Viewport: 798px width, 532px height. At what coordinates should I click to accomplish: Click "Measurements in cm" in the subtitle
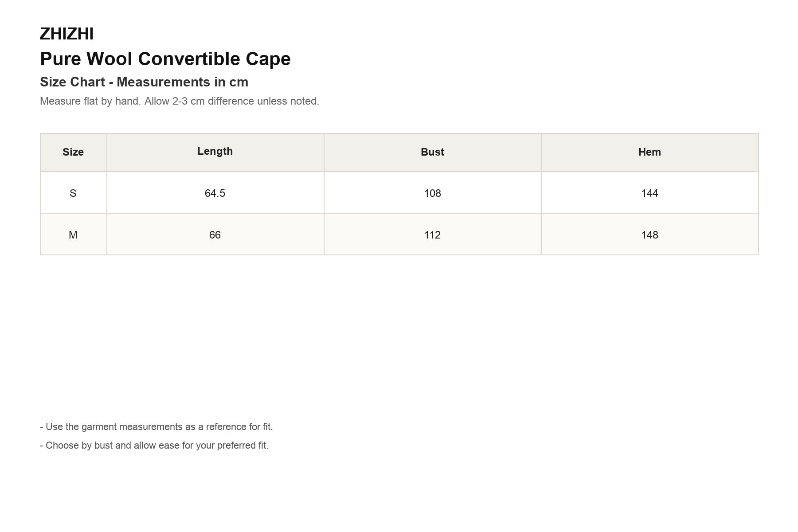[x=183, y=82]
